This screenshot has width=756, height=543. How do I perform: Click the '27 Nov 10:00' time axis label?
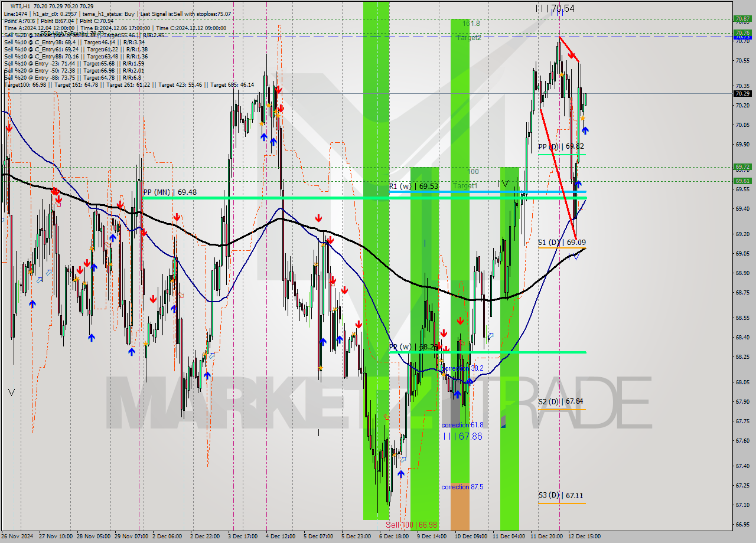coord(56,537)
